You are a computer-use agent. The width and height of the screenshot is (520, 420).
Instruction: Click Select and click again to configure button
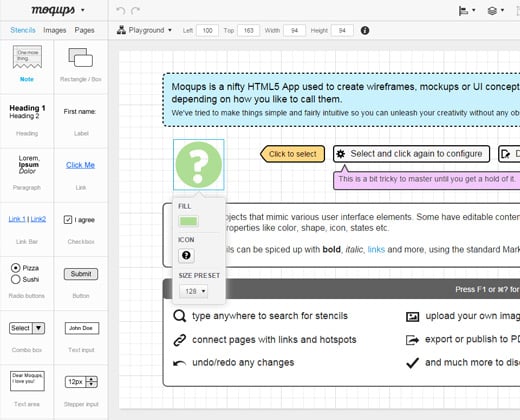(411, 154)
